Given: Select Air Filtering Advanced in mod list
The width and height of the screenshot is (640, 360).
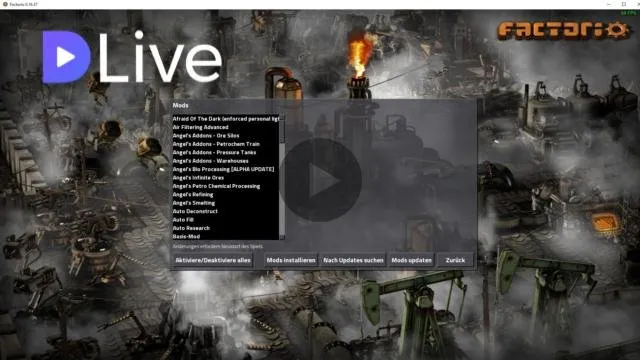Looking at the screenshot, I should 226,127.
